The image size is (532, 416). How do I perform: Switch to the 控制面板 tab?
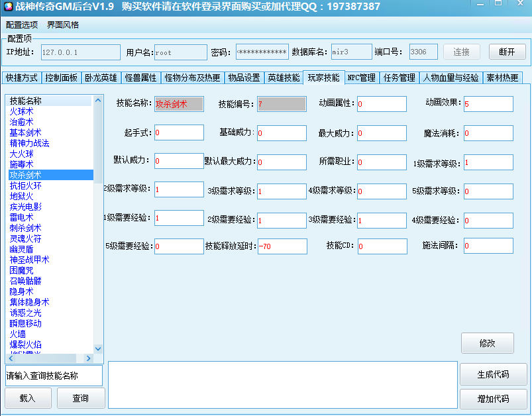tap(62, 78)
